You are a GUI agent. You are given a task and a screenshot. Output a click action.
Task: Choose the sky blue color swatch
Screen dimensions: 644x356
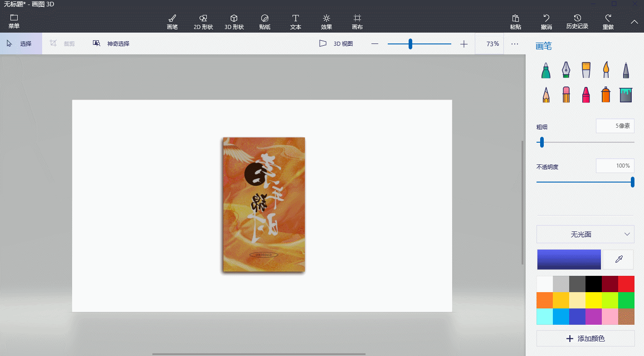(x=561, y=317)
